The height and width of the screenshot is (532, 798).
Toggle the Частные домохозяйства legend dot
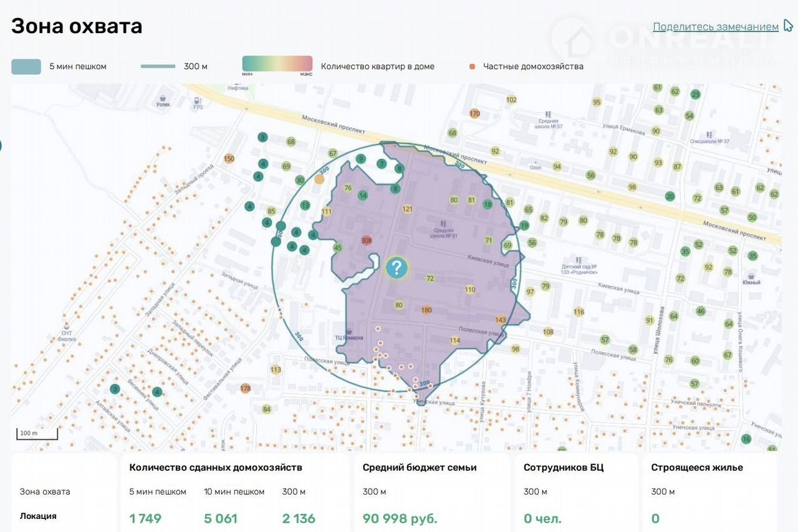point(472,67)
